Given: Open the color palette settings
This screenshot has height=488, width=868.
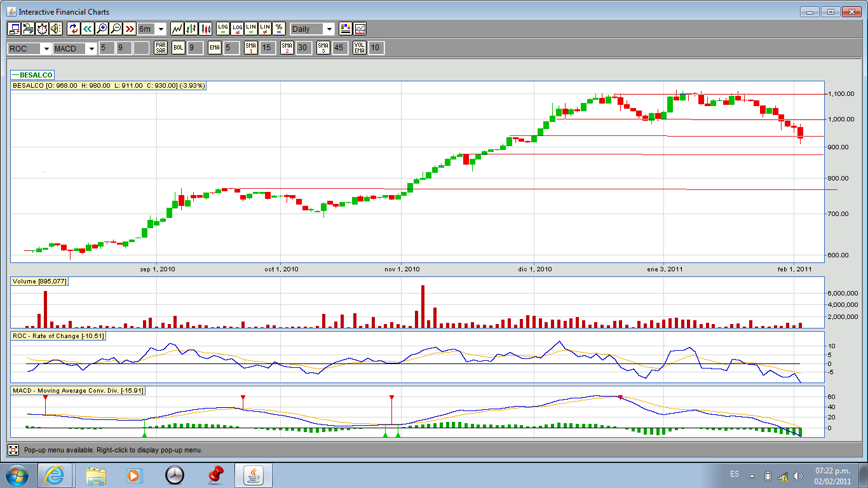Looking at the screenshot, I should pos(346,29).
